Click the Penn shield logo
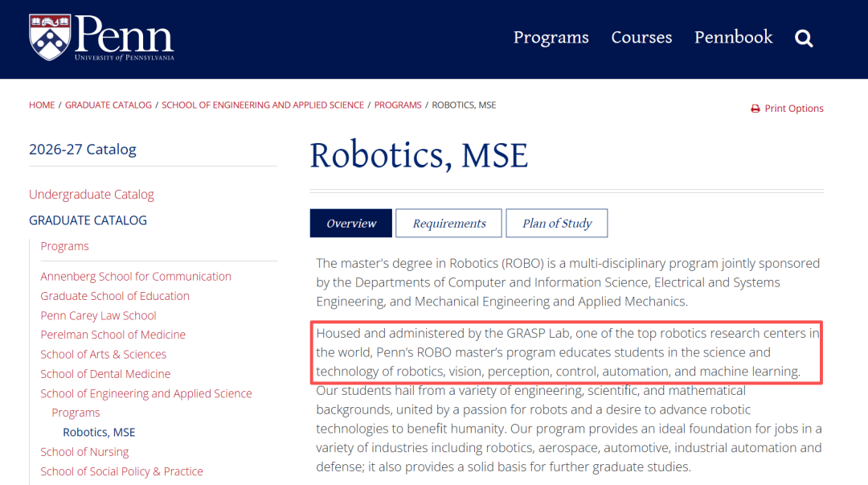Screen dimensions: 868x485 (50, 38)
